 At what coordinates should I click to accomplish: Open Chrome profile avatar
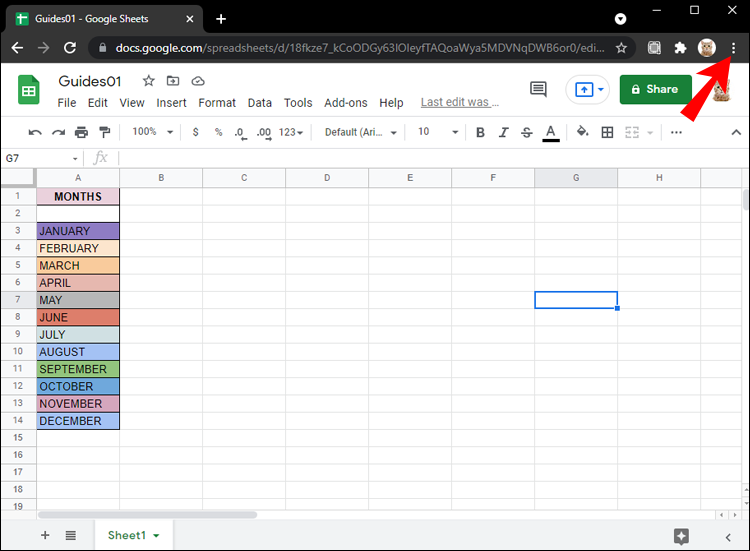[x=706, y=48]
